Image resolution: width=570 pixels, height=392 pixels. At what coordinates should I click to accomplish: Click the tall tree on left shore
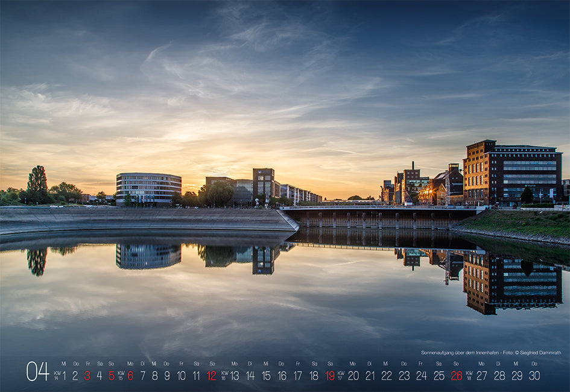coord(37,183)
